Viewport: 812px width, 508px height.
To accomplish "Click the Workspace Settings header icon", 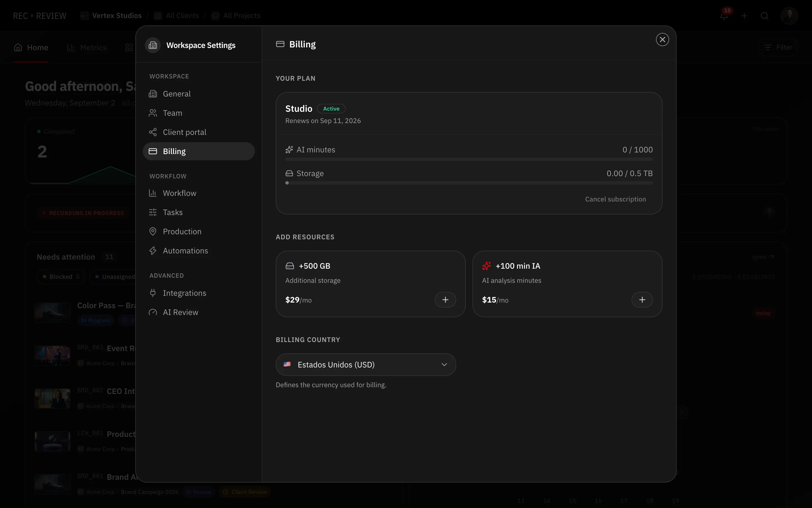I will coord(153,45).
